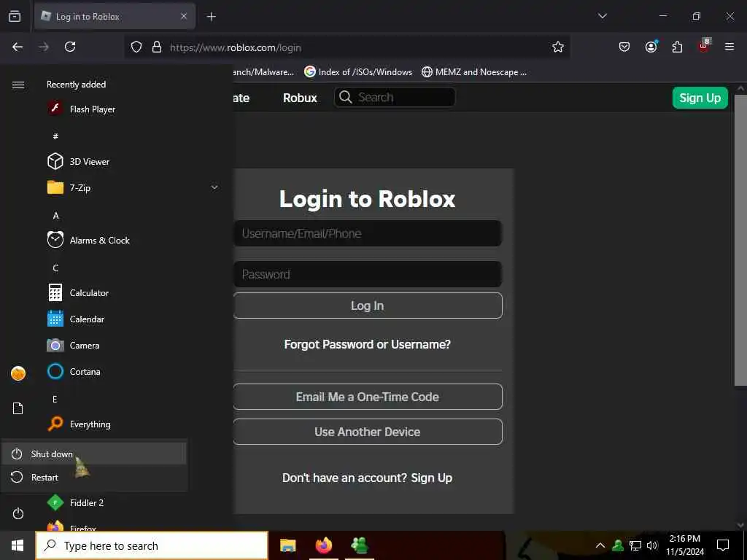Focus the Username/Email/Phone field
Image resolution: width=747 pixels, height=560 pixels.
click(x=368, y=233)
